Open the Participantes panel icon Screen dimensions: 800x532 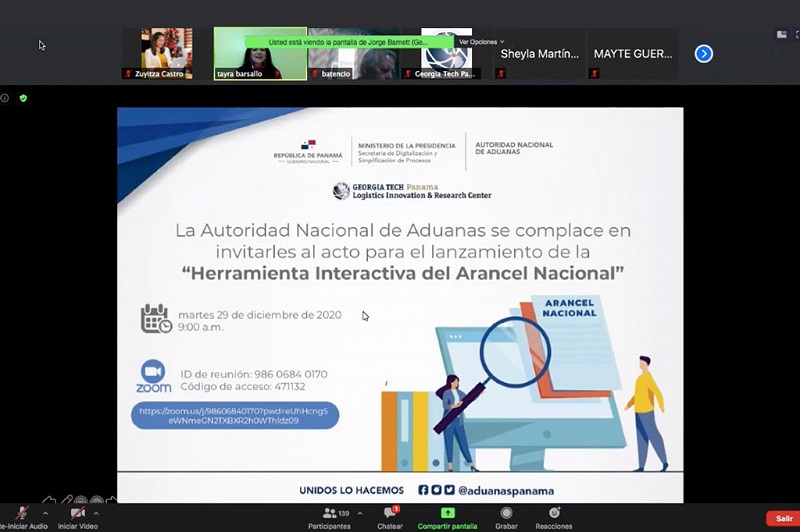[x=330, y=513]
